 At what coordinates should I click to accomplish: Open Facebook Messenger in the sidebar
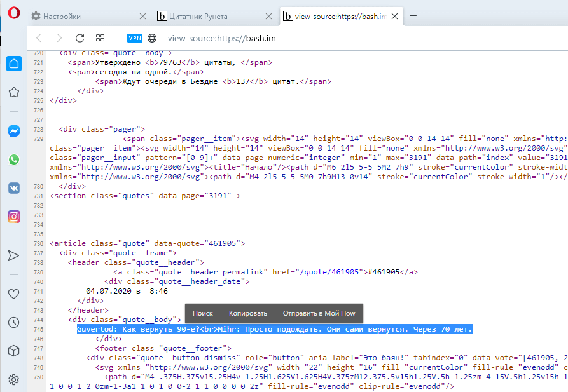click(x=13, y=131)
